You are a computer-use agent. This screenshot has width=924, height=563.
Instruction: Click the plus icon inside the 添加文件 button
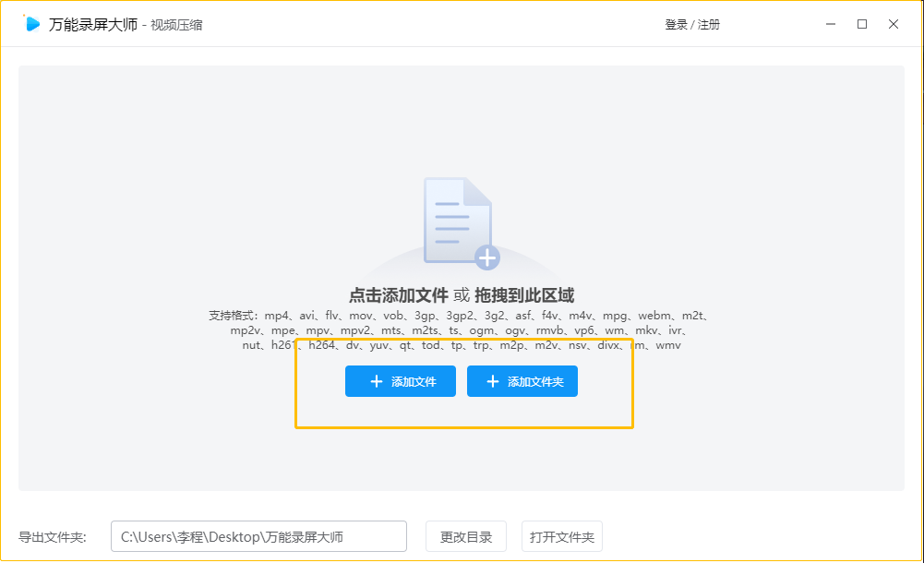376,381
